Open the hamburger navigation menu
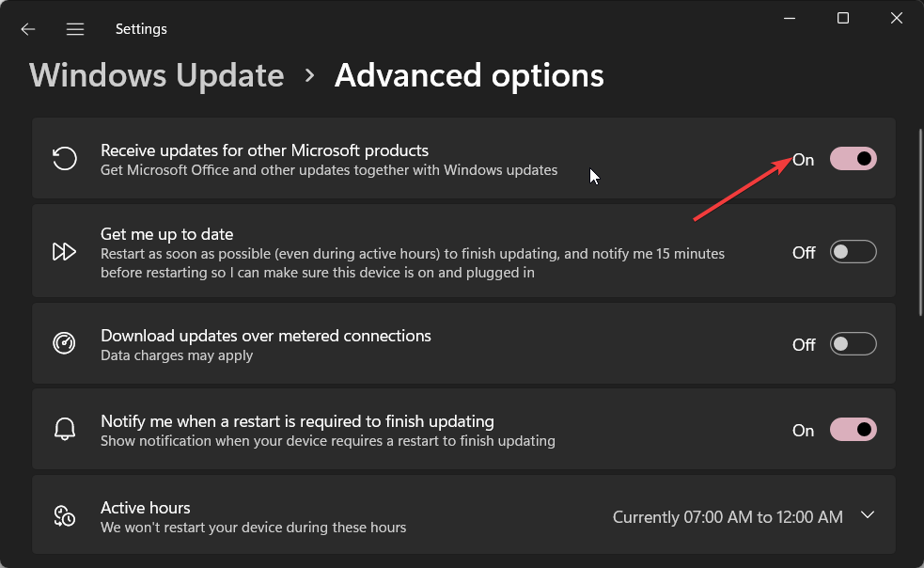The image size is (924, 568). pos(75,29)
